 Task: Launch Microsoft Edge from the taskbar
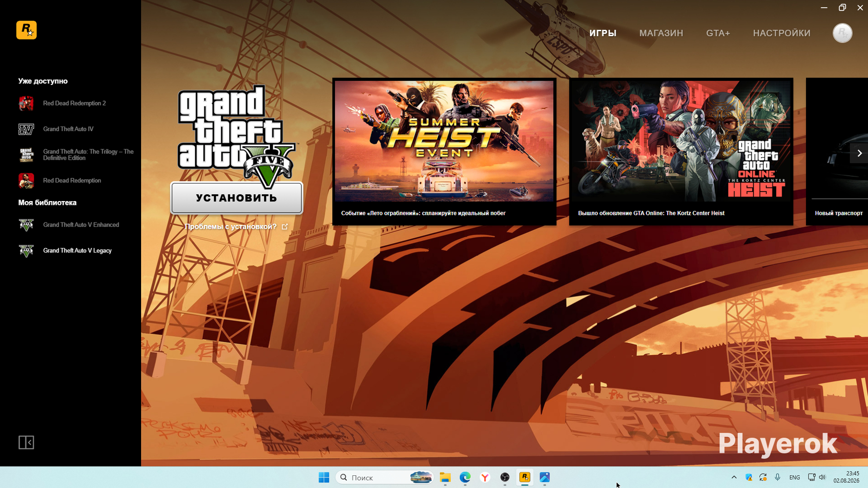click(465, 477)
